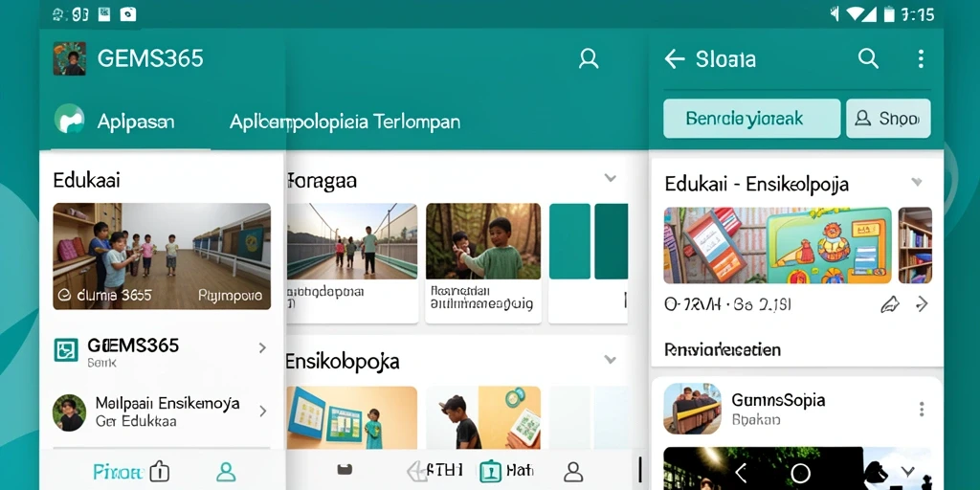This screenshot has height=490, width=980.
Task: Click the Bendaiyiorak button
Action: pos(752,118)
